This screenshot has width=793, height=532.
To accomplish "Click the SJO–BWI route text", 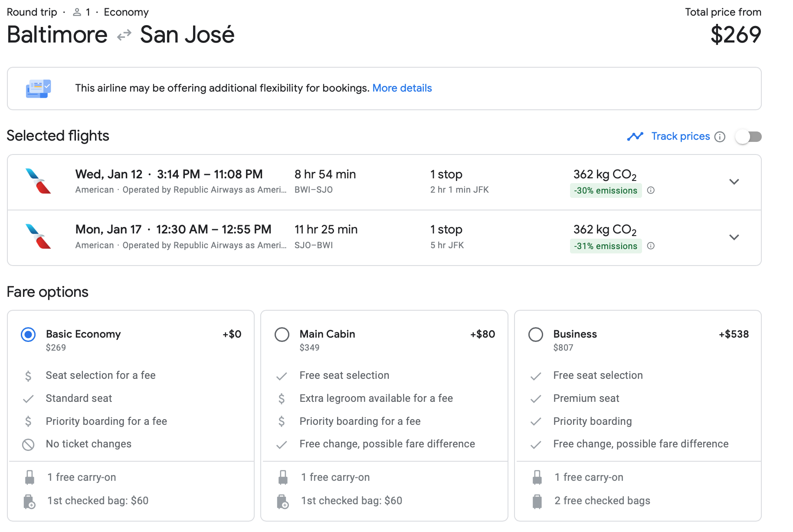I will [x=314, y=245].
